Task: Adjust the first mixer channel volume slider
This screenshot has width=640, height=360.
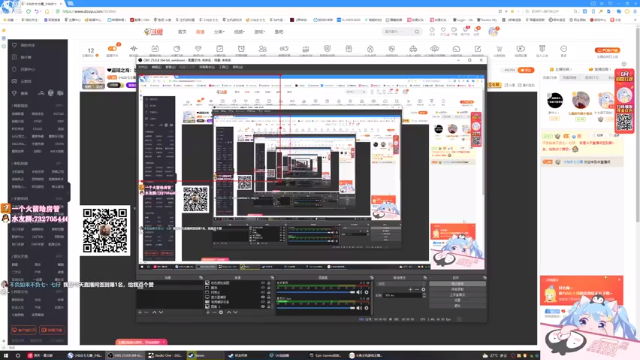Action: [316, 292]
